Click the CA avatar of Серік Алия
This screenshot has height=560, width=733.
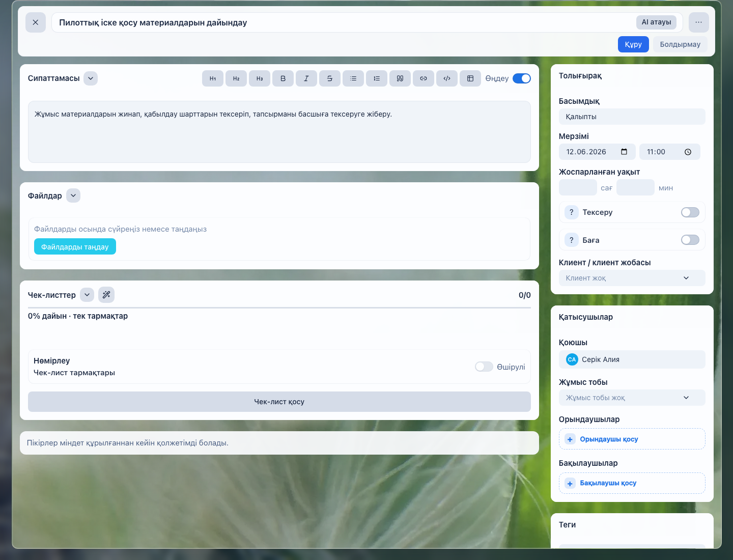(572, 359)
